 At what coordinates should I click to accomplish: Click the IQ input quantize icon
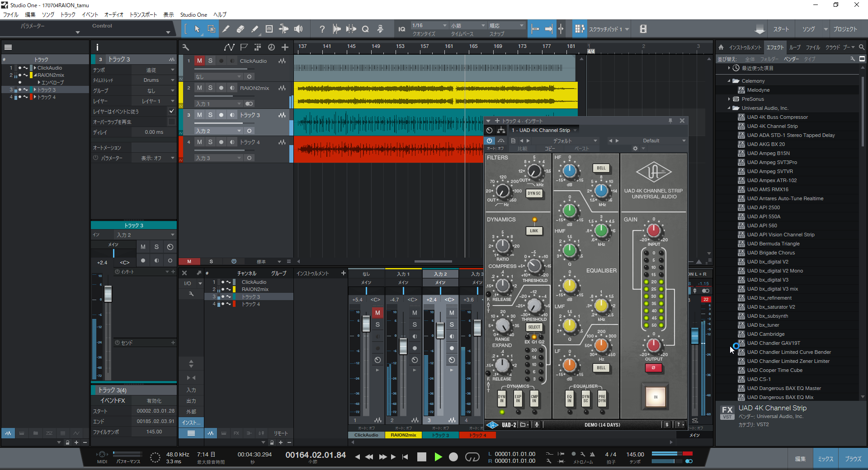pyautogui.click(x=401, y=29)
